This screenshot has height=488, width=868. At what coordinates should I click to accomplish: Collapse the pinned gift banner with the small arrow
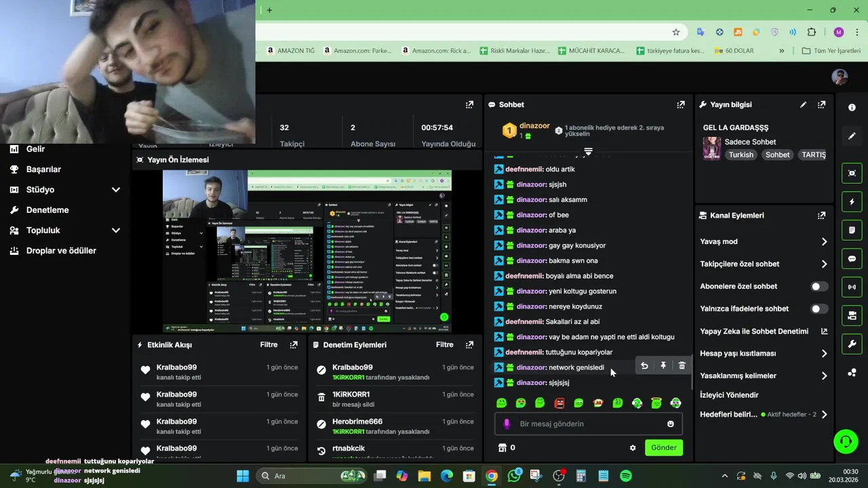588,151
